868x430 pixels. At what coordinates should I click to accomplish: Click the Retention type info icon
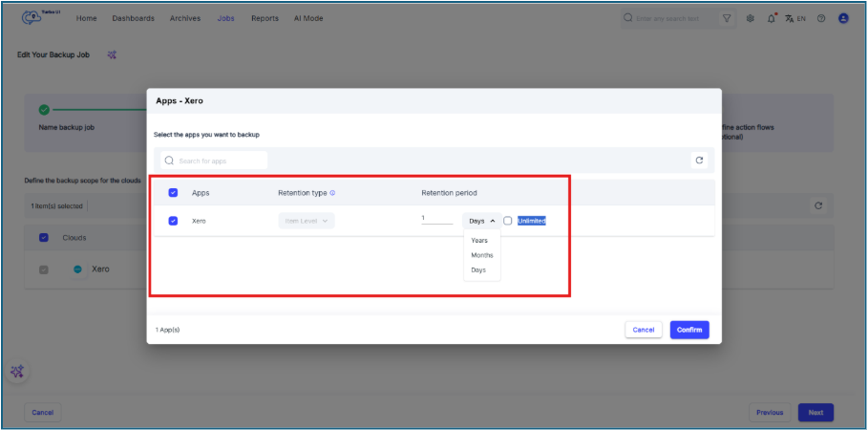tap(332, 193)
